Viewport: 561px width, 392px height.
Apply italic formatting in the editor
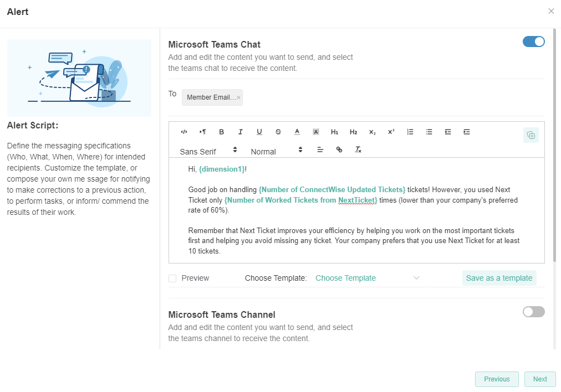(x=241, y=132)
